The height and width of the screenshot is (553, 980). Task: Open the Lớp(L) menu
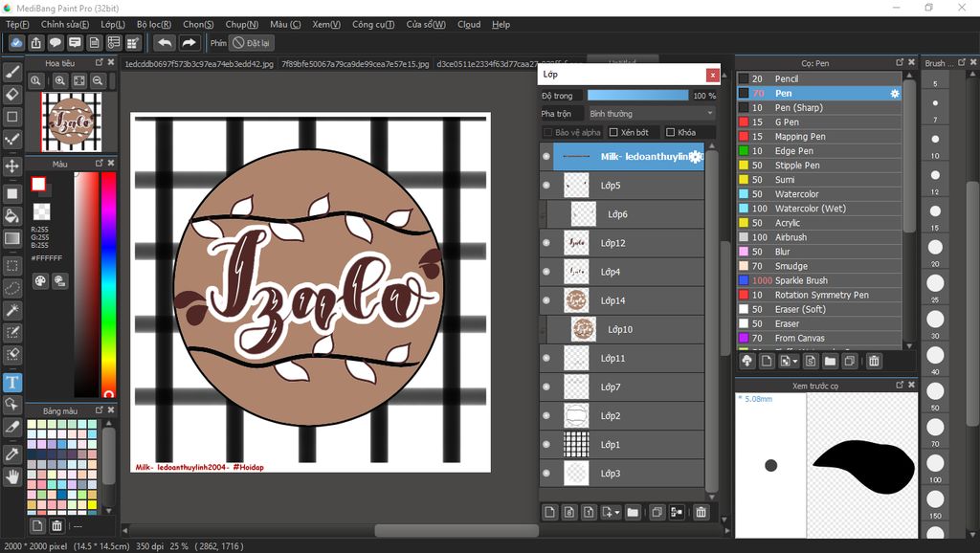(113, 24)
